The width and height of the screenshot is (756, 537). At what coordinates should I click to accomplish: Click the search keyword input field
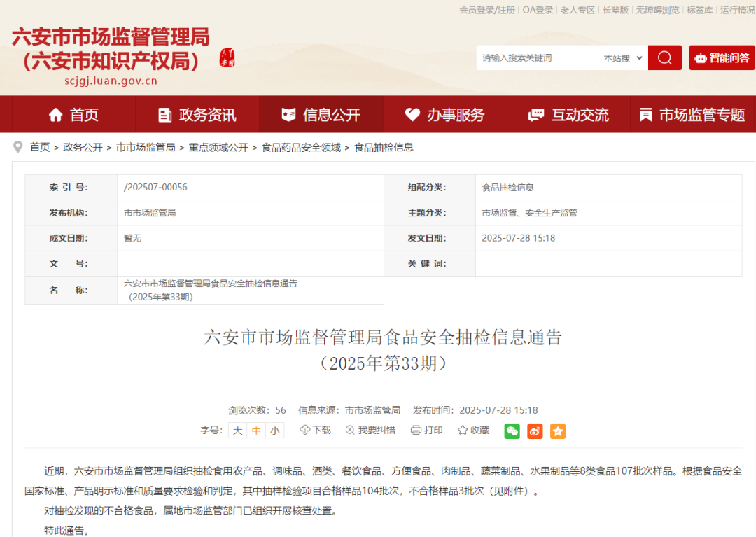click(x=538, y=58)
